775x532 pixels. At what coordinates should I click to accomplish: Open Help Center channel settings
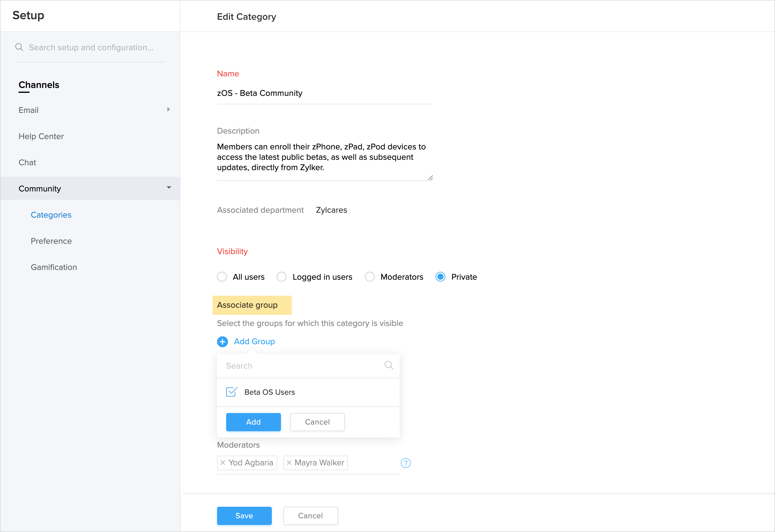tap(41, 136)
